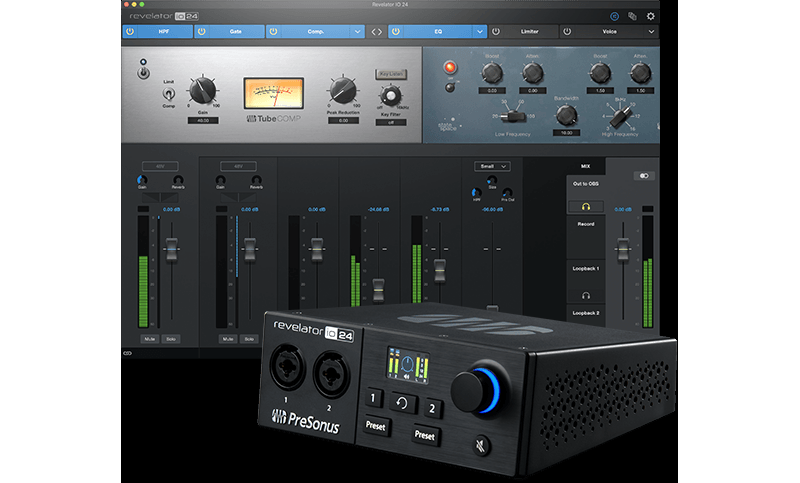Click the Key Listen button

pyautogui.click(x=391, y=74)
